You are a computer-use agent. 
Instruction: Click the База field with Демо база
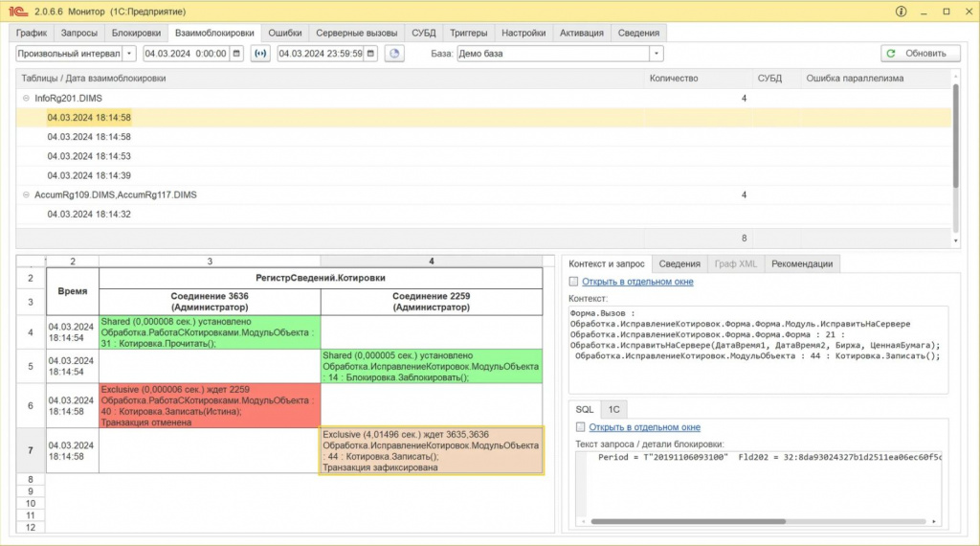(x=553, y=54)
